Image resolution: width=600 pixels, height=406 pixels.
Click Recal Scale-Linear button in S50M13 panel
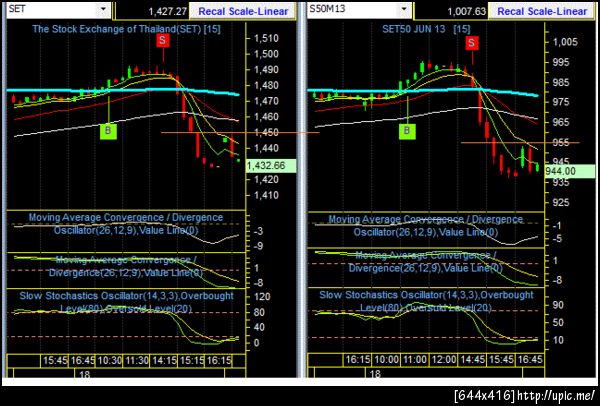(542, 11)
